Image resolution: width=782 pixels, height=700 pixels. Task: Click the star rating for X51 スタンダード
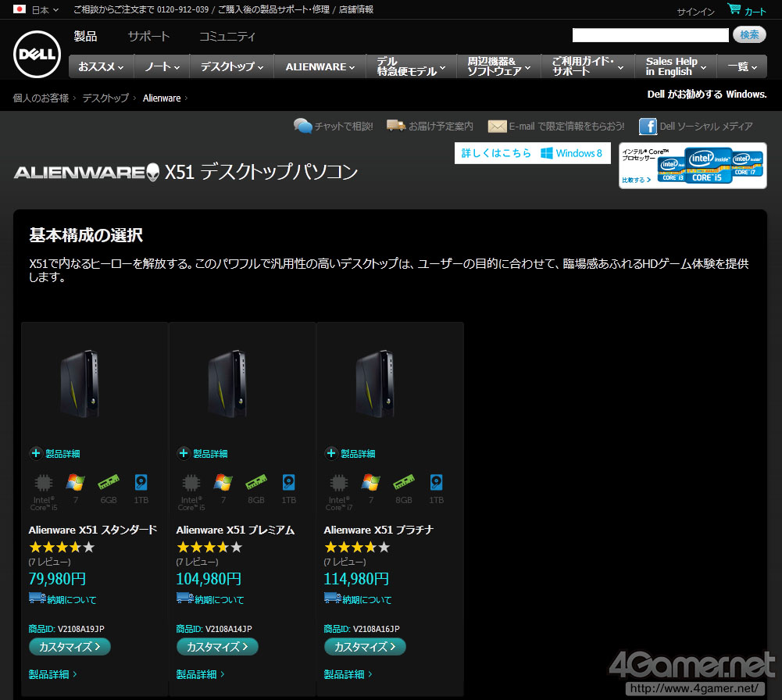62,547
